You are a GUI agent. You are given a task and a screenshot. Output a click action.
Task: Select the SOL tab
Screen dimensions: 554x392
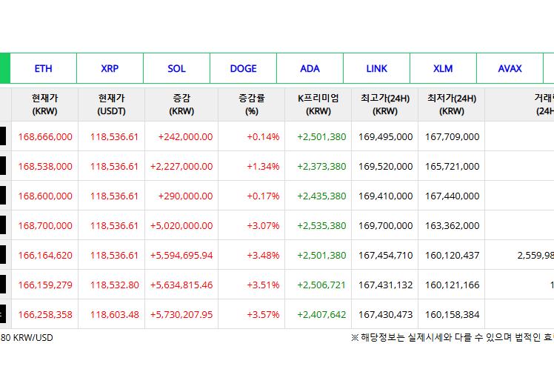(x=176, y=68)
